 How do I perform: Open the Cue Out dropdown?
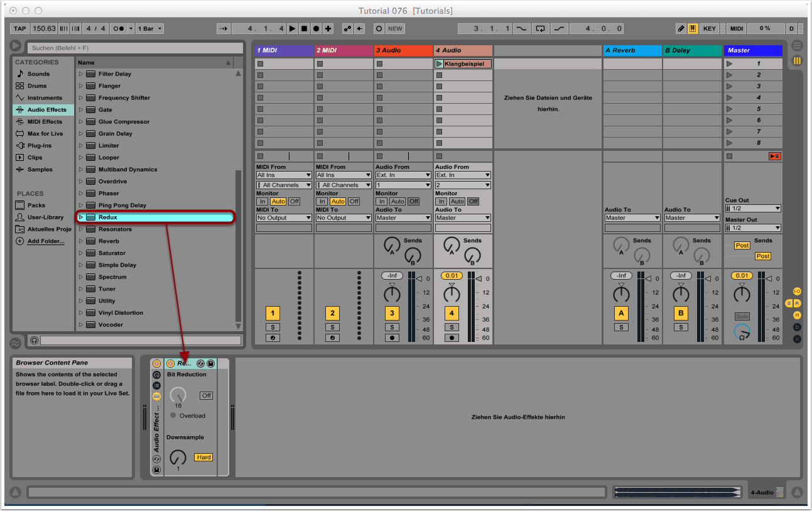[x=752, y=208]
